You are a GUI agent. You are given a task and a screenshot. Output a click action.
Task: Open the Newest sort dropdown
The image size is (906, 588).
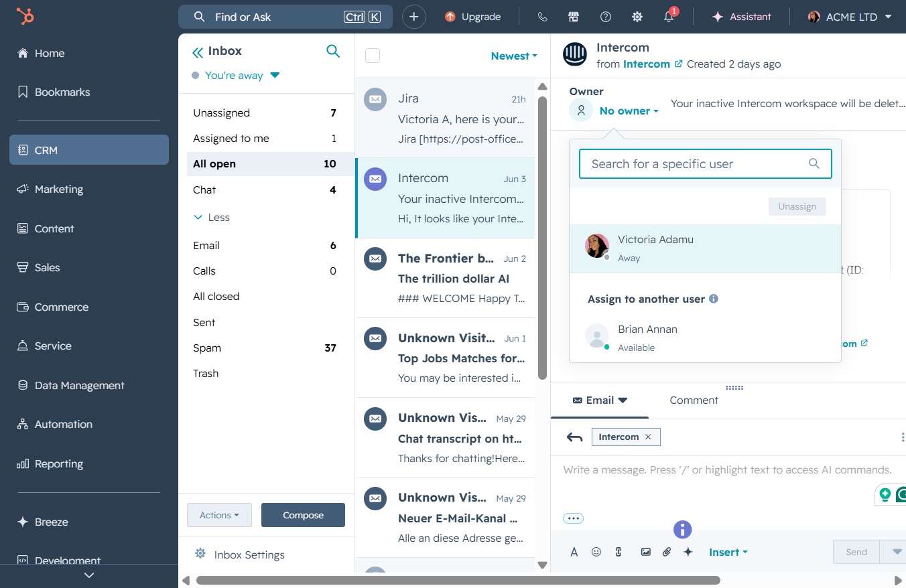[514, 56]
